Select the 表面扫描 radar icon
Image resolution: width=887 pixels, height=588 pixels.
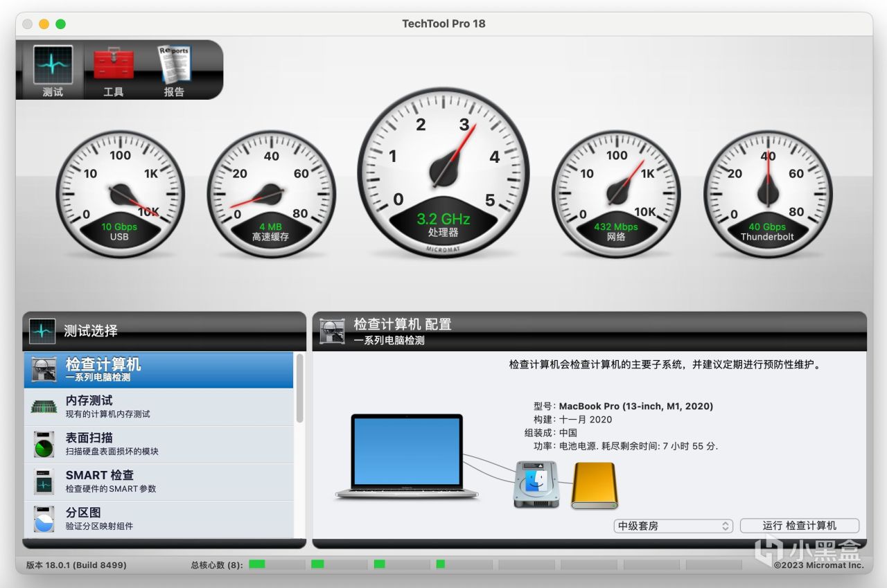(x=44, y=444)
